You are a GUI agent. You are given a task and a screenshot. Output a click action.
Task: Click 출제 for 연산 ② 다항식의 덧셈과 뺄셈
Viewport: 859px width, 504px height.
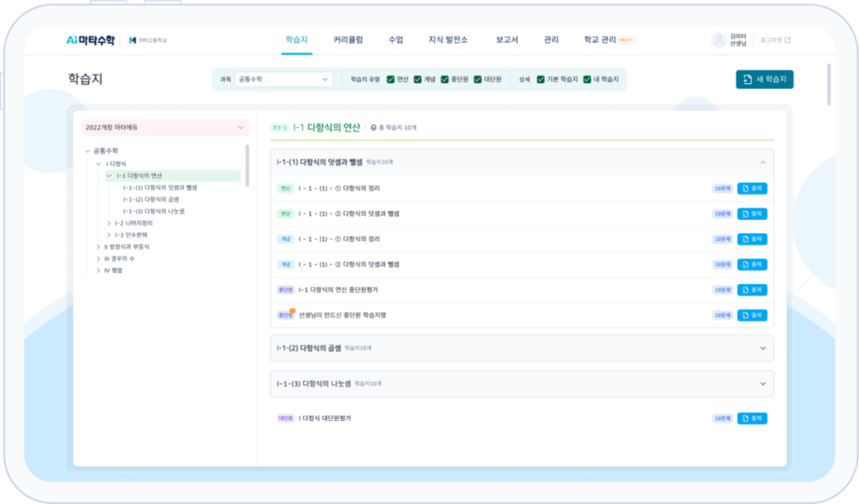click(x=752, y=214)
